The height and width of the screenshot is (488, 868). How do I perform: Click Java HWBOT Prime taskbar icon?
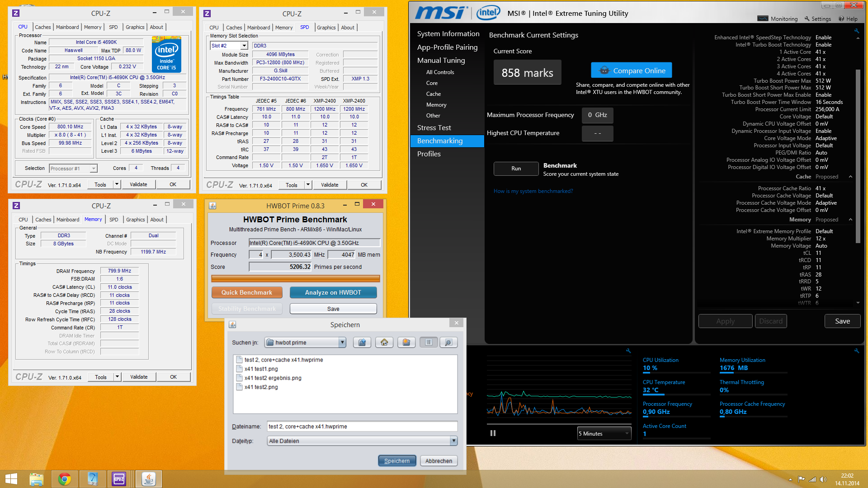coord(148,479)
